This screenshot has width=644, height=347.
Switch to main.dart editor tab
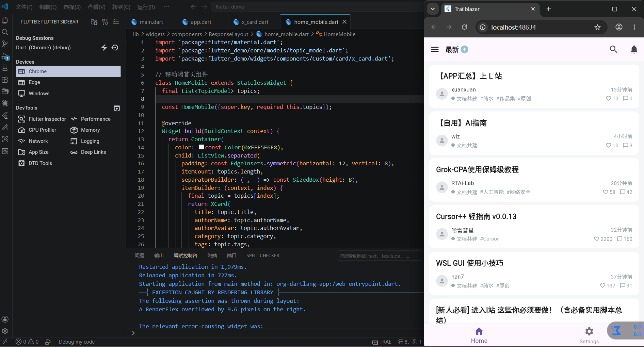point(151,22)
